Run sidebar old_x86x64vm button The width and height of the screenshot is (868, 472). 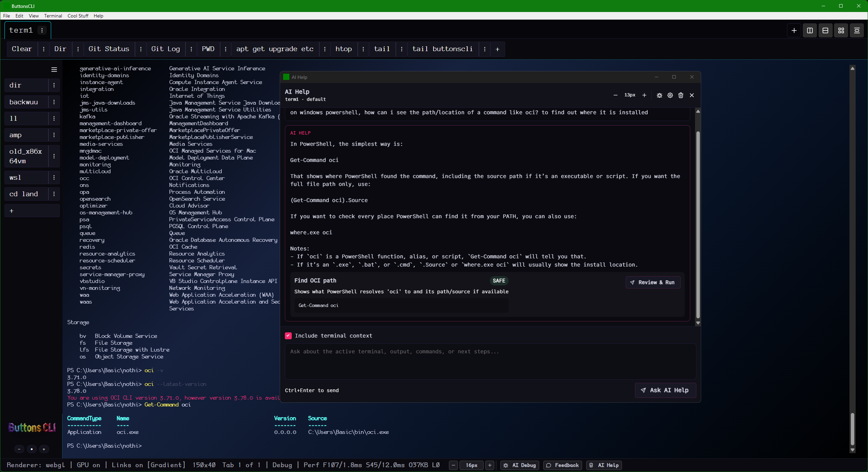[x=26, y=156]
